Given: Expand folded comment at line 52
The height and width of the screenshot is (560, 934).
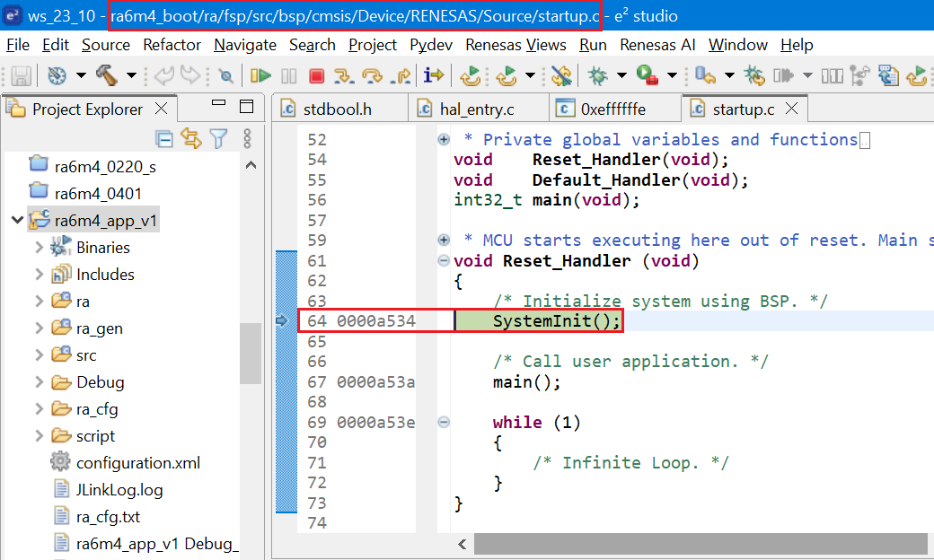Looking at the screenshot, I should (444, 139).
